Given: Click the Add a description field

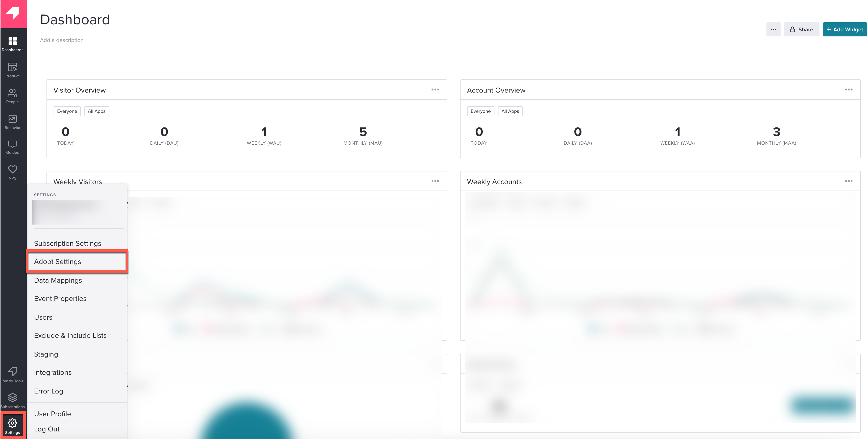Looking at the screenshot, I should 62,40.
